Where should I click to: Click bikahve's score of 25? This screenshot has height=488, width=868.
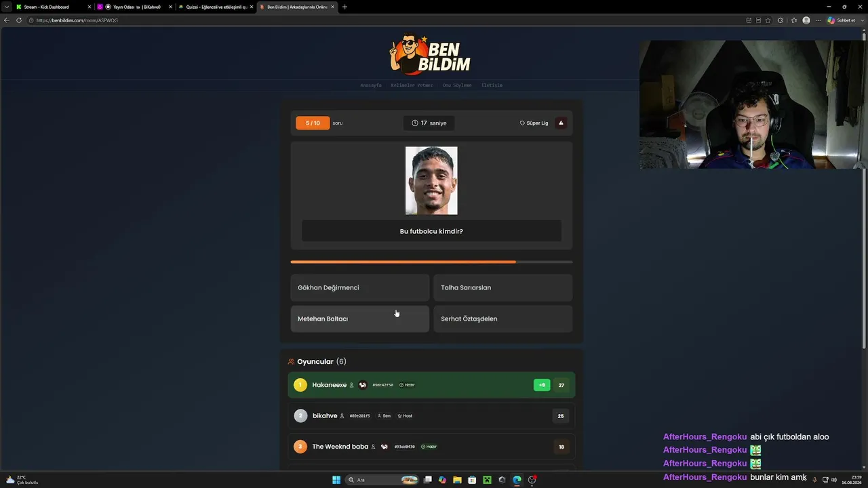[x=561, y=415]
